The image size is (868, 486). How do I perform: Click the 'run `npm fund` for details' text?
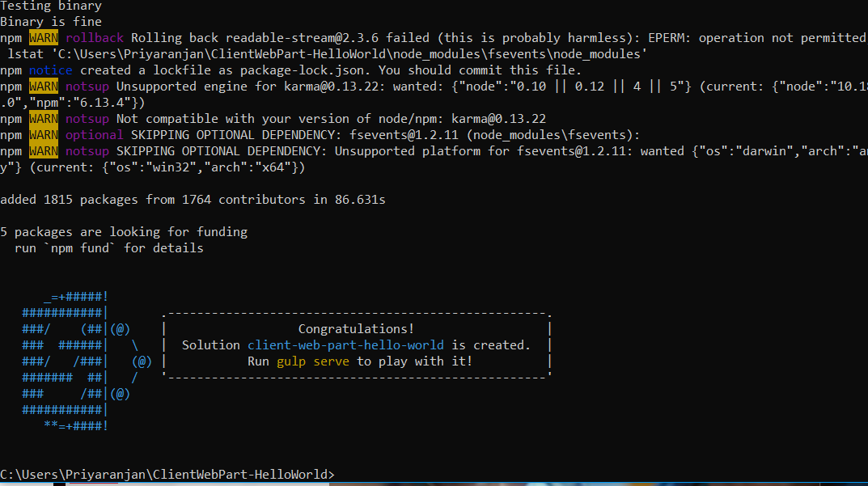pyautogui.click(x=109, y=248)
